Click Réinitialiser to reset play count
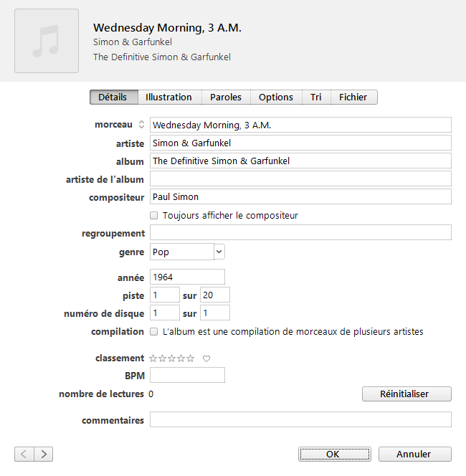The image size is (466, 476). coord(406,394)
